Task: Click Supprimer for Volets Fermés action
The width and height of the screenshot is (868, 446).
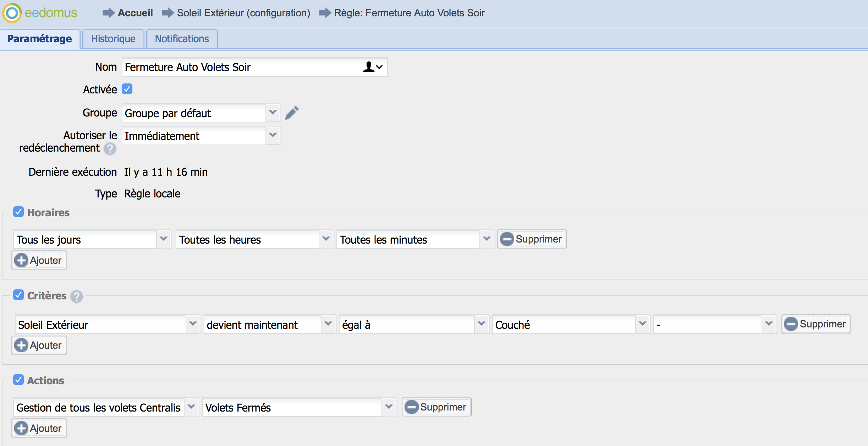Action: point(436,407)
